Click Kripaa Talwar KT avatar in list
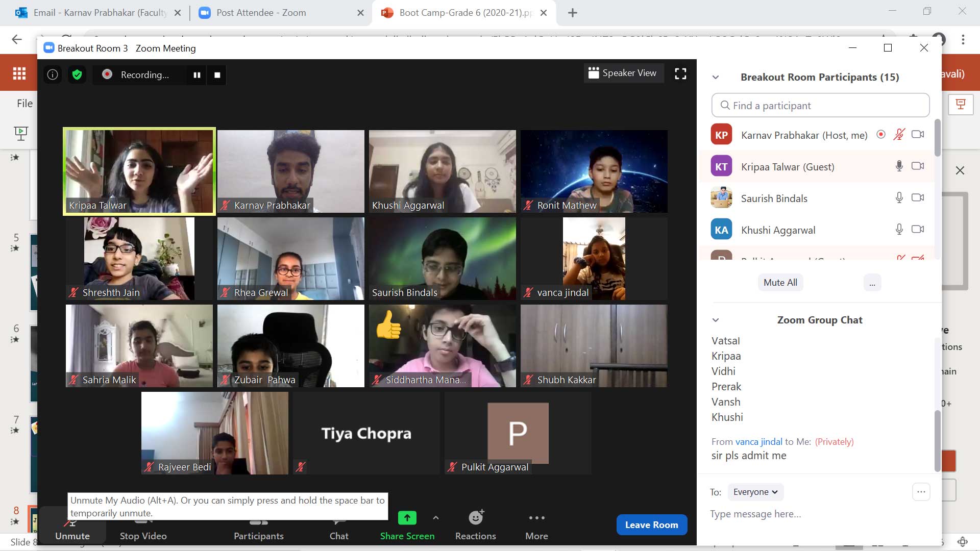This screenshot has width=980, height=551. tap(721, 166)
